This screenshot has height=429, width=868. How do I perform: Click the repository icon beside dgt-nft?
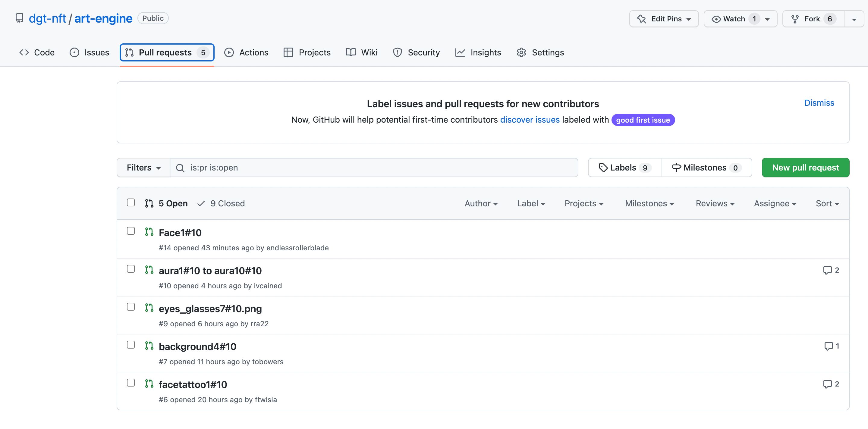pyautogui.click(x=19, y=18)
